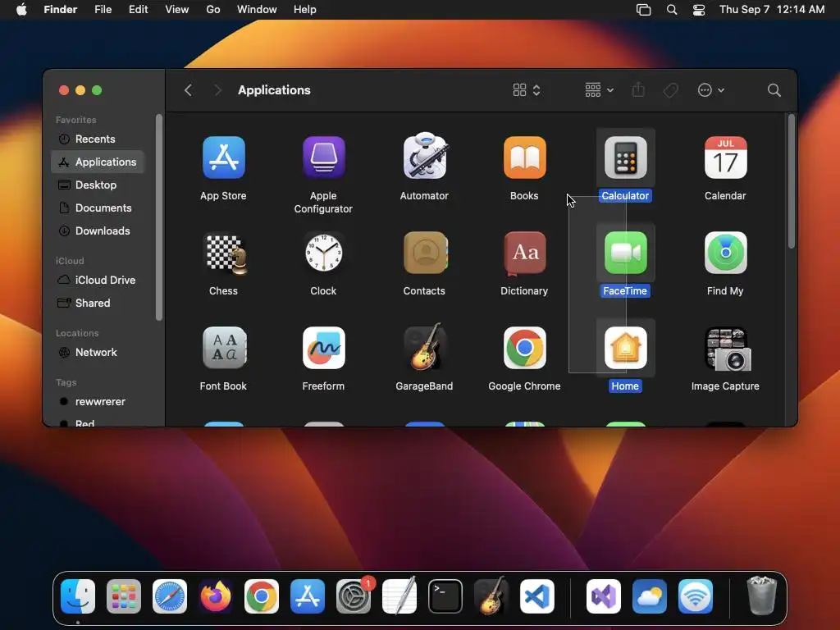840x630 pixels.
Task: Click the Stage Manager menu bar icon
Action: click(643, 10)
